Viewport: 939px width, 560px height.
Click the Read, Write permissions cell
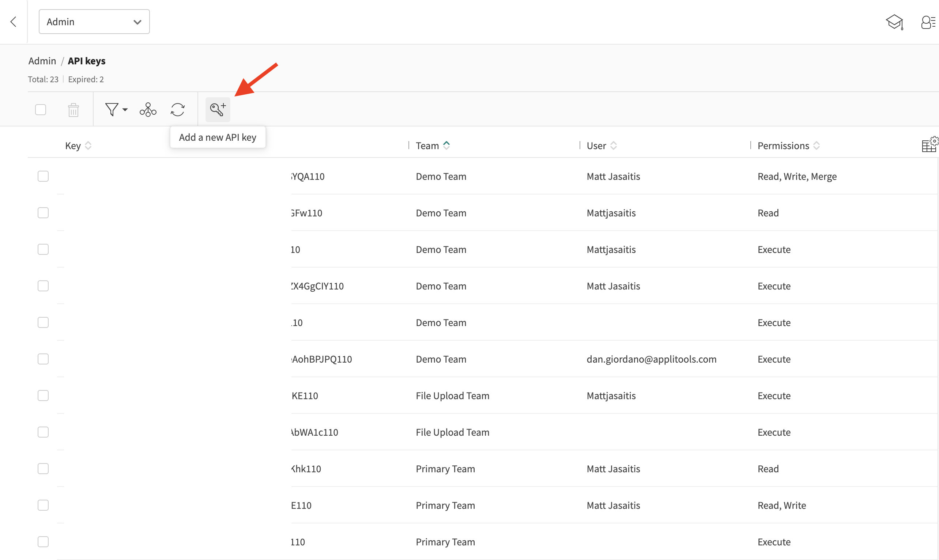[x=782, y=506]
